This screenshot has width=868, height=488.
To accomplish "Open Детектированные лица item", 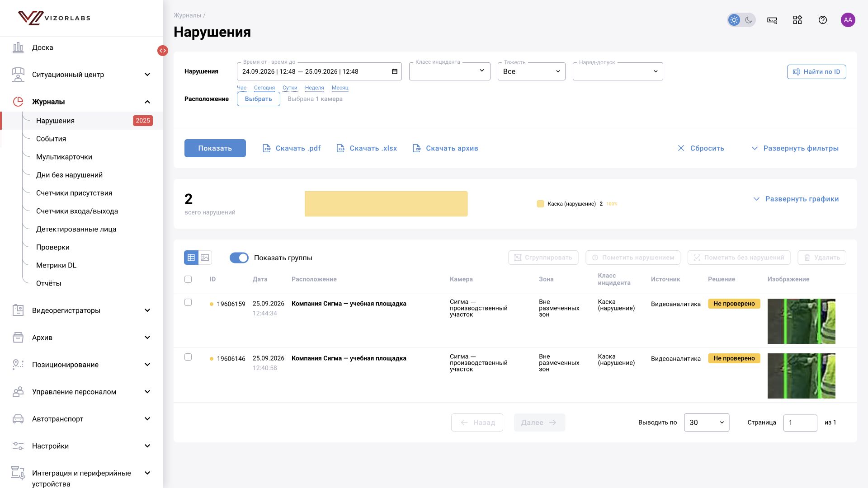I will [76, 229].
